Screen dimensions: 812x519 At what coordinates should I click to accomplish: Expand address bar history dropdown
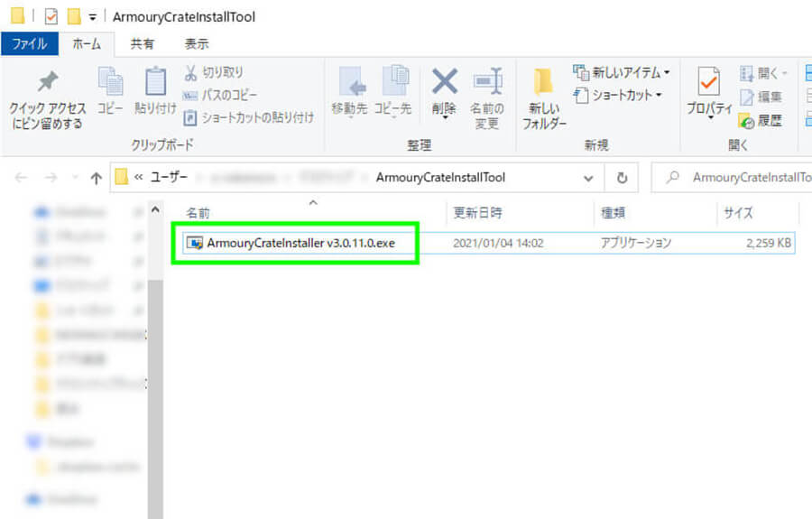(x=588, y=178)
